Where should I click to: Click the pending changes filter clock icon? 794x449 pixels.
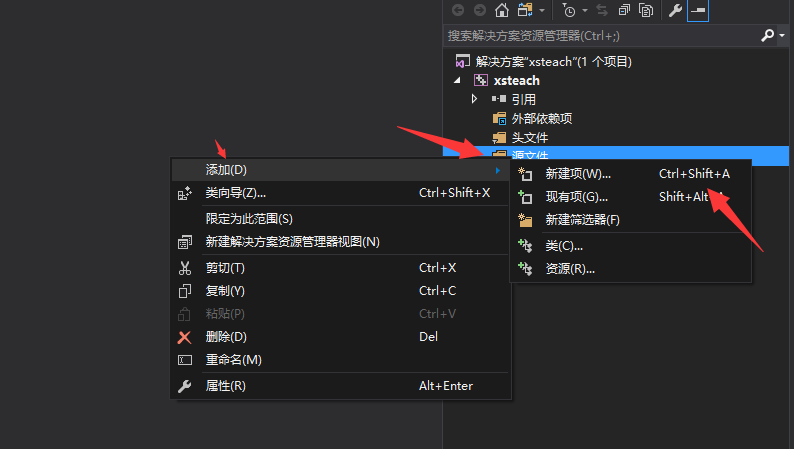pos(568,10)
